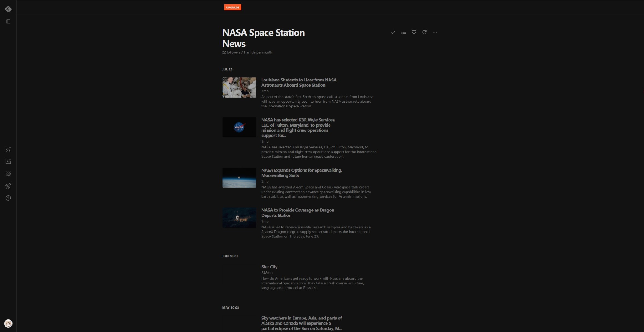Viewport: 644px width, 332px height.
Task: Open the AI feeds icon
Action: (8, 161)
